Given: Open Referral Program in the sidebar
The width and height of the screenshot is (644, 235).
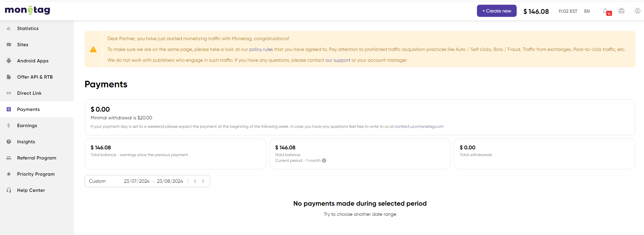Looking at the screenshot, I should (37, 158).
